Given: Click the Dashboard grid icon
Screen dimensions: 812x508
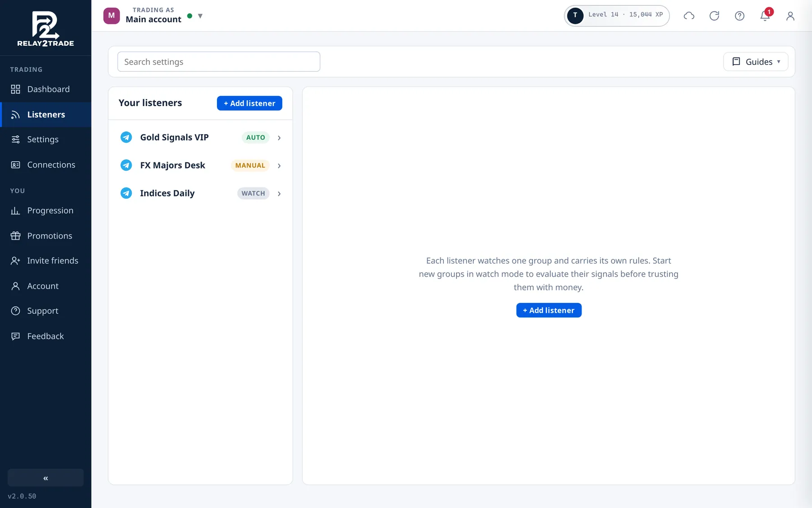Looking at the screenshot, I should [x=15, y=89].
